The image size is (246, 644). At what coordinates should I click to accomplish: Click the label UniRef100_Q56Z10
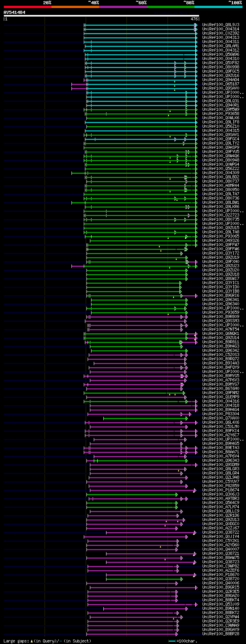[x=221, y=126]
